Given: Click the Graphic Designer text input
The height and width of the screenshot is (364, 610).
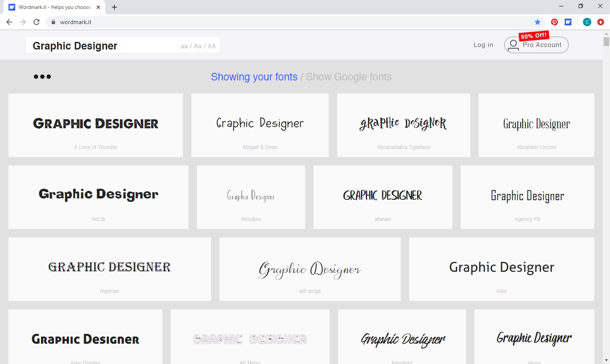Looking at the screenshot, I should 102,46.
